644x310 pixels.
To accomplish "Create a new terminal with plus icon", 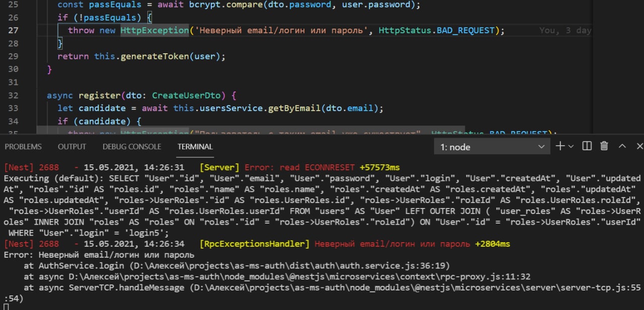I will pos(560,146).
